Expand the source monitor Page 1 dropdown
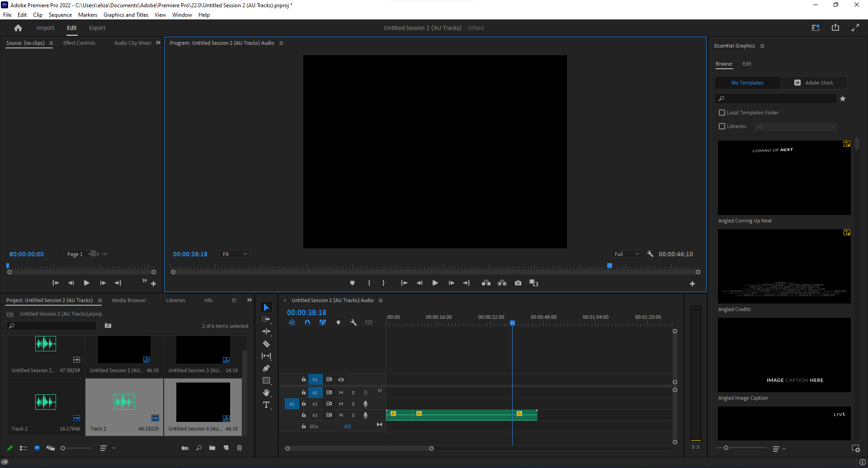The height and width of the screenshot is (468, 868). pos(79,254)
